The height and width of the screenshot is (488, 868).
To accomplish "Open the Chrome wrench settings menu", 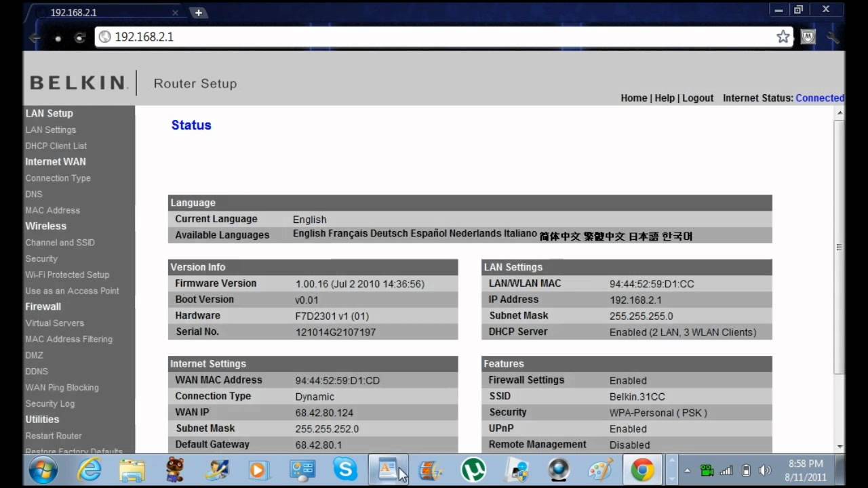I will click(x=832, y=37).
